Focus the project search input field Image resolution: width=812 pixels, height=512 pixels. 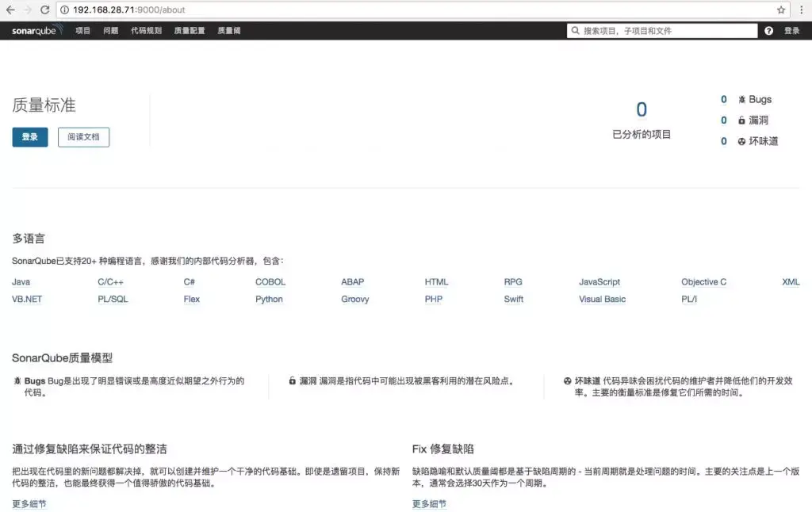662,31
